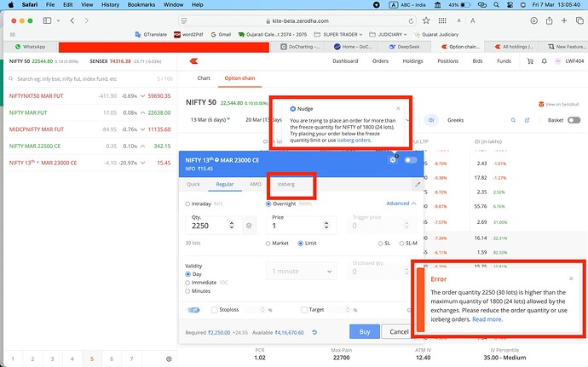Bookmark page with the star icon
The height and width of the screenshot is (367, 588).
pyautogui.click(x=426, y=20)
